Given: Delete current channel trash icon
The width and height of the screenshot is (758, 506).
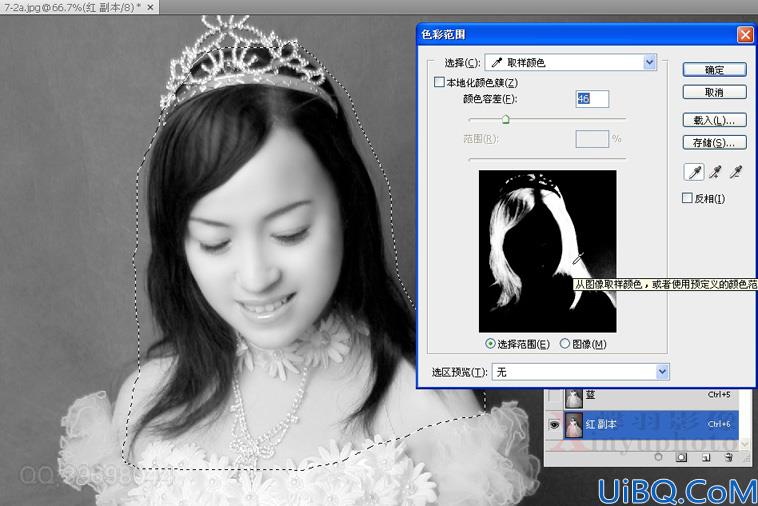Looking at the screenshot, I should click(x=729, y=457).
